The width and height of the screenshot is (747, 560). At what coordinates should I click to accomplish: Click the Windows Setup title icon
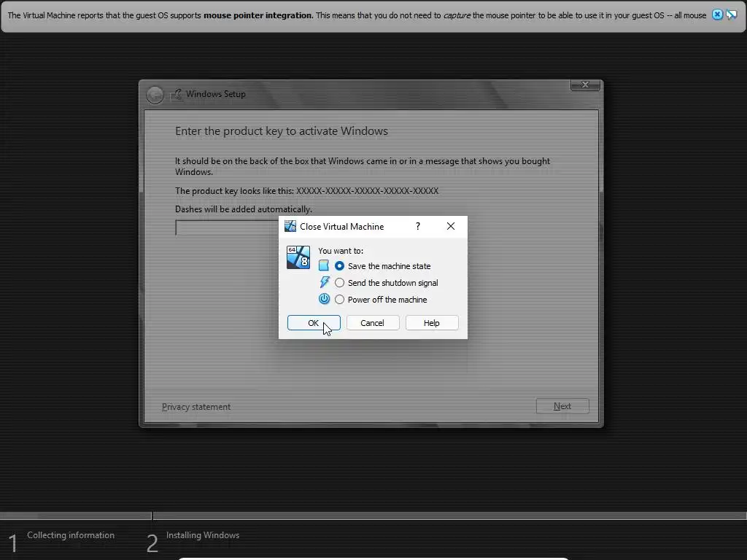click(177, 94)
